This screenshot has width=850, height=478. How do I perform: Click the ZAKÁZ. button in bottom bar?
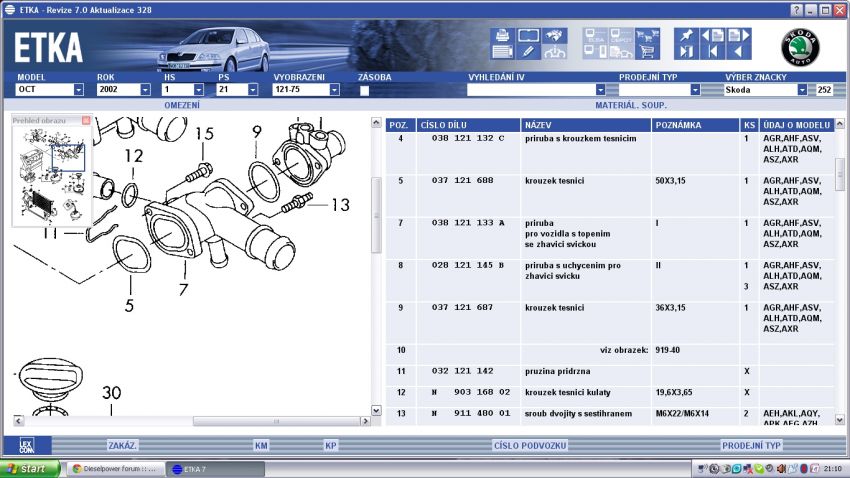tap(122, 445)
